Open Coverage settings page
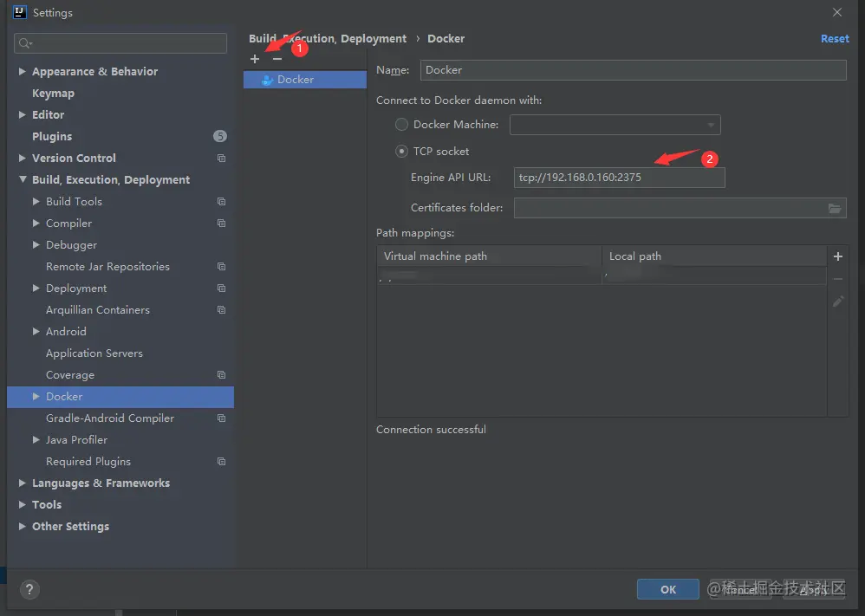Screen dimensions: 865x616 click(x=70, y=375)
